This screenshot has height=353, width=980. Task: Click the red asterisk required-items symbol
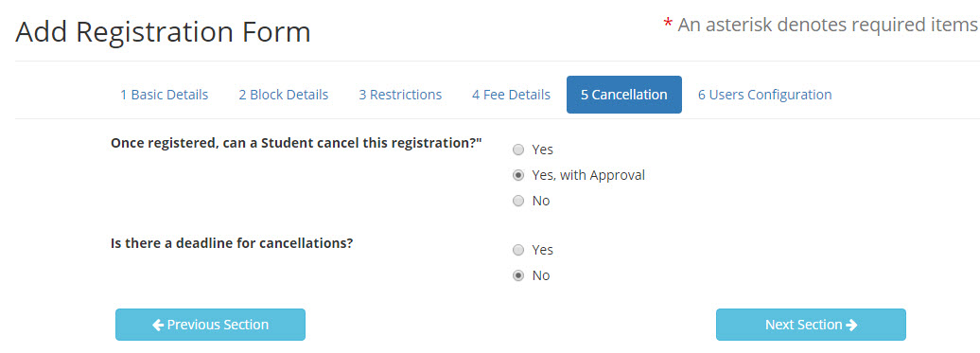click(x=668, y=25)
